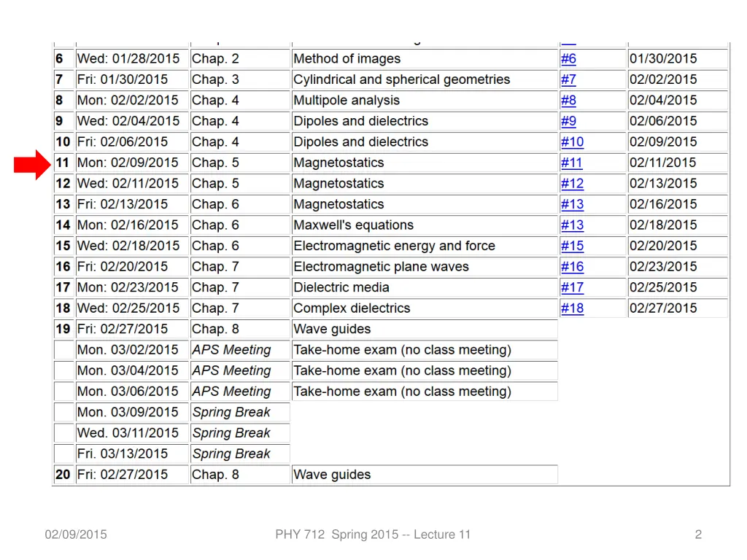Select the Mon. 03/09/2015 Spring Break date cell
Screen dimensions: 747x560
click(128, 412)
